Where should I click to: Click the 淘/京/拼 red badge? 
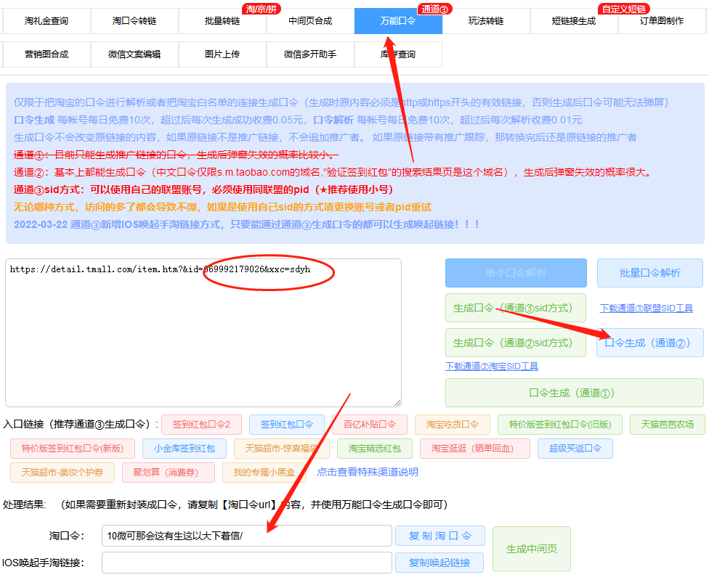click(261, 9)
